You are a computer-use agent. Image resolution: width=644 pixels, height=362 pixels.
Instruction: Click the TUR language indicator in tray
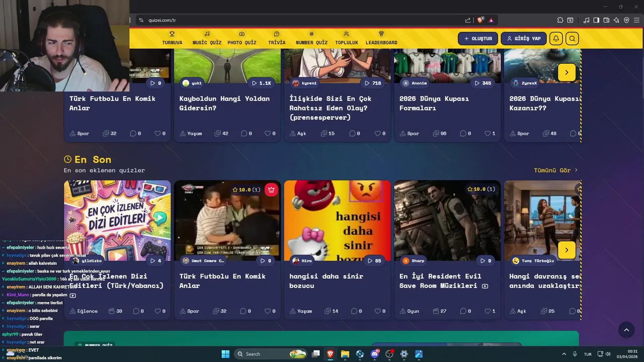tap(588, 354)
